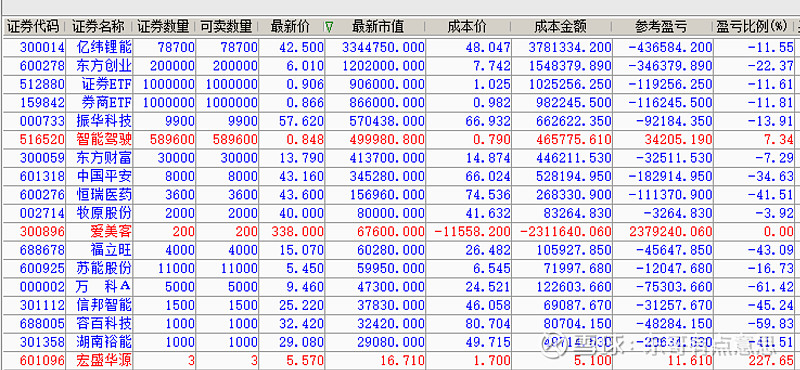
Task: Click the 可卖数量 column header
Action: [227, 27]
